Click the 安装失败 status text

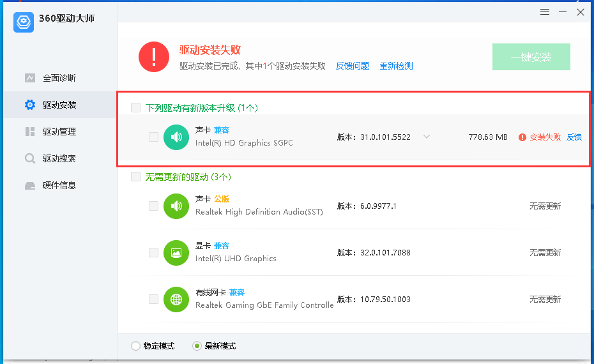tap(545, 137)
